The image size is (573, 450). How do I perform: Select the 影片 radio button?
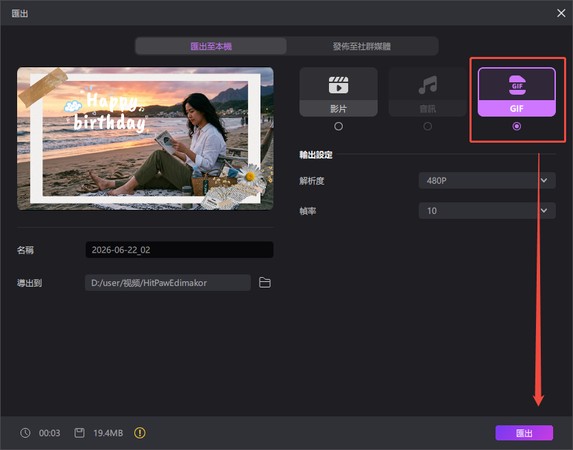click(x=338, y=126)
